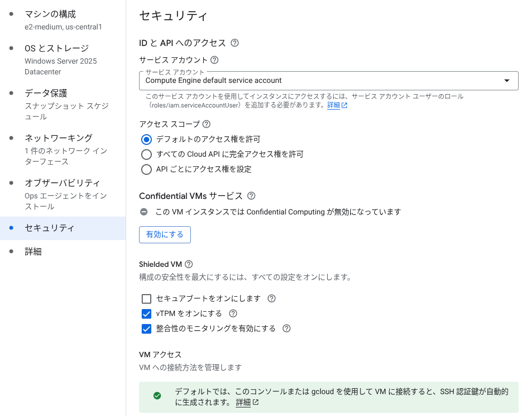This screenshot has height=416, width=532.
Task: Uncheck vTPM をオンにする checkbox
Action: (x=146, y=313)
